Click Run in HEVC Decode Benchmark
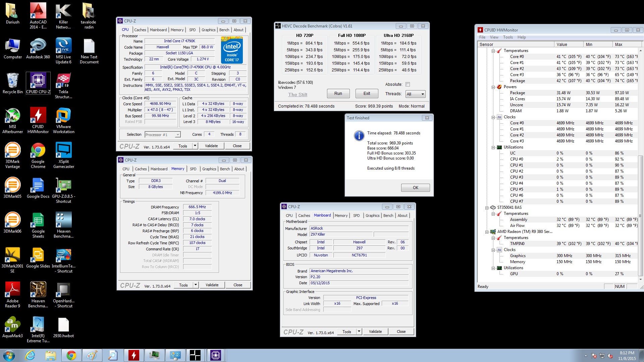The height and width of the screenshot is (362, 644). (x=338, y=94)
